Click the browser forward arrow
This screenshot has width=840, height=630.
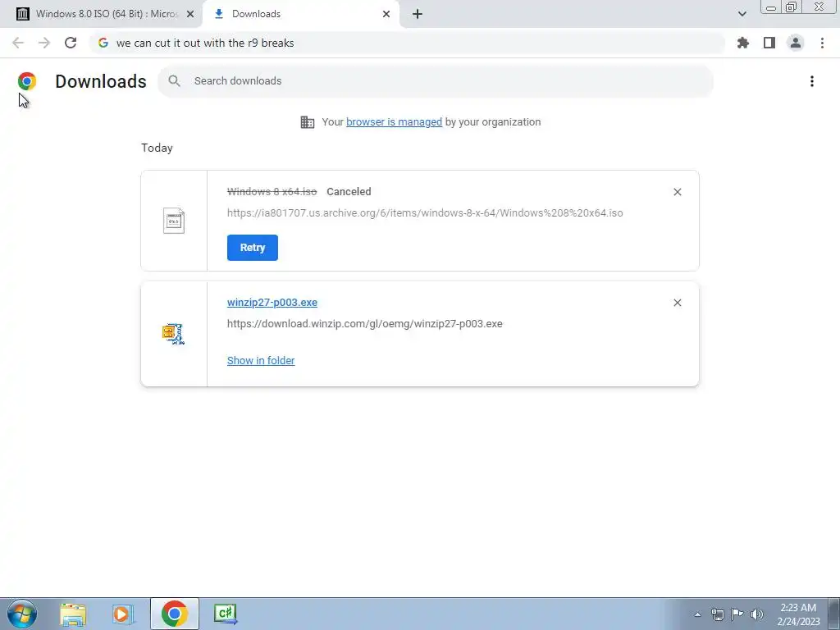[44, 43]
